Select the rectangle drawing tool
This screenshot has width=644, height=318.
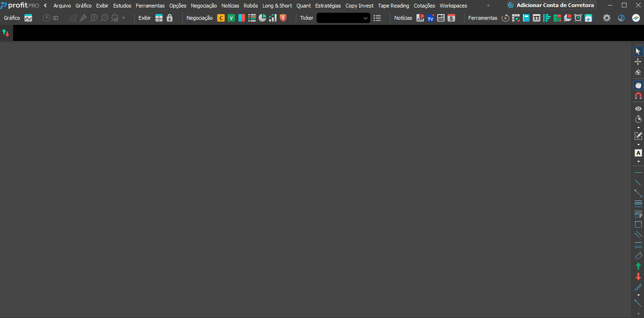(638, 224)
